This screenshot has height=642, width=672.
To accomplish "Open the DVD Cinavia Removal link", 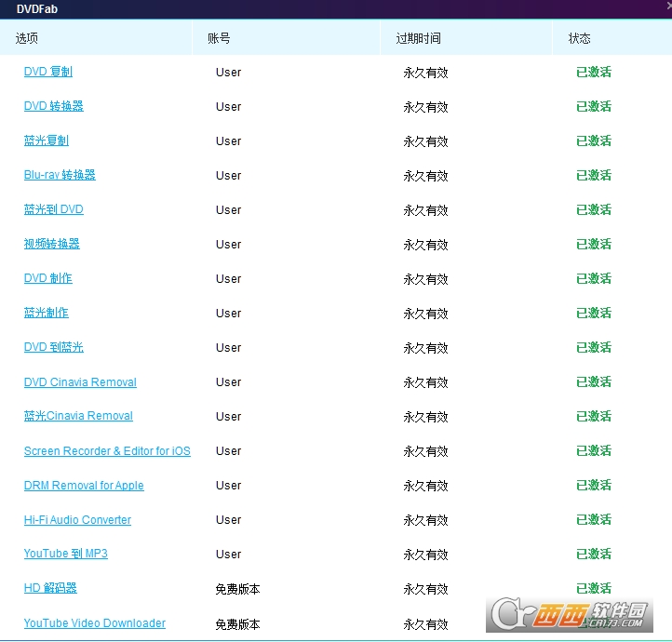I will pos(80,381).
